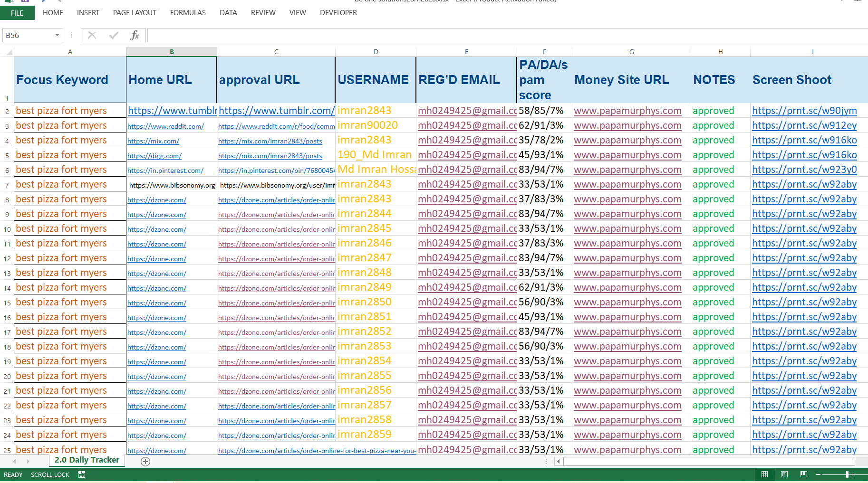Click the Enter checkmark icon in formula bar
868x483 pixels.
(x=114, y=35)
